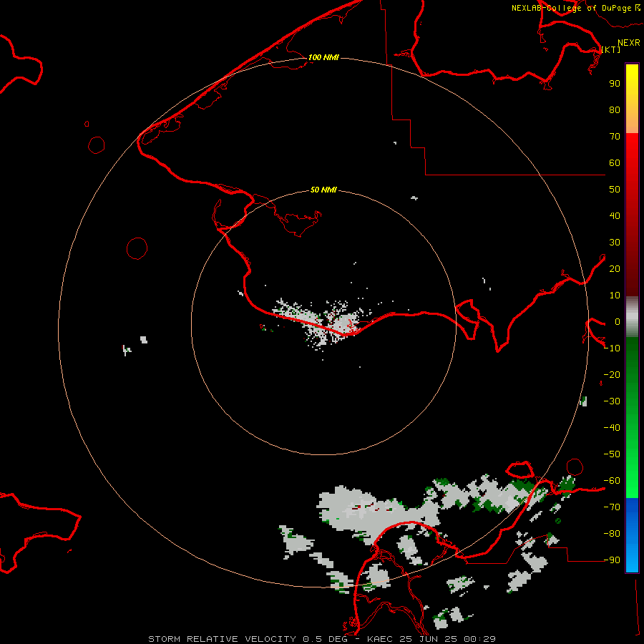Click the -40 value on velocity scale

(x=612, y=428)
